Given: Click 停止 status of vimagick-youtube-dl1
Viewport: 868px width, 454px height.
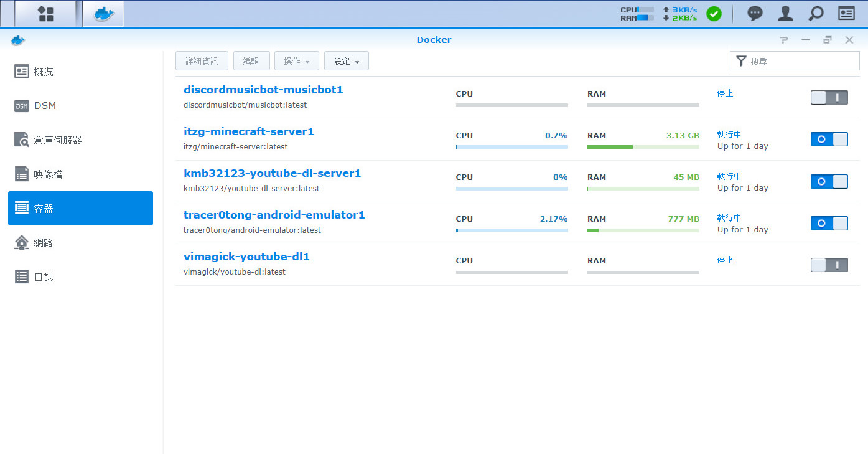Looking at the screenshot, I should (x=726, y=260).
